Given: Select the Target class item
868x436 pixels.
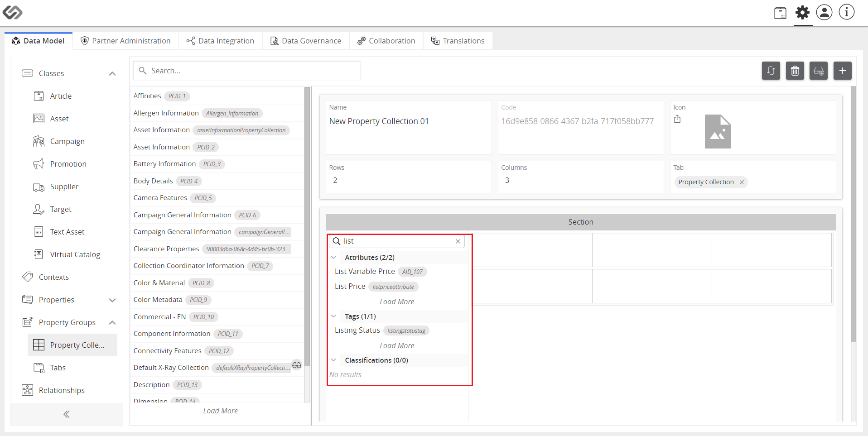Looking at the screenshot, I should tap(72, 209).
